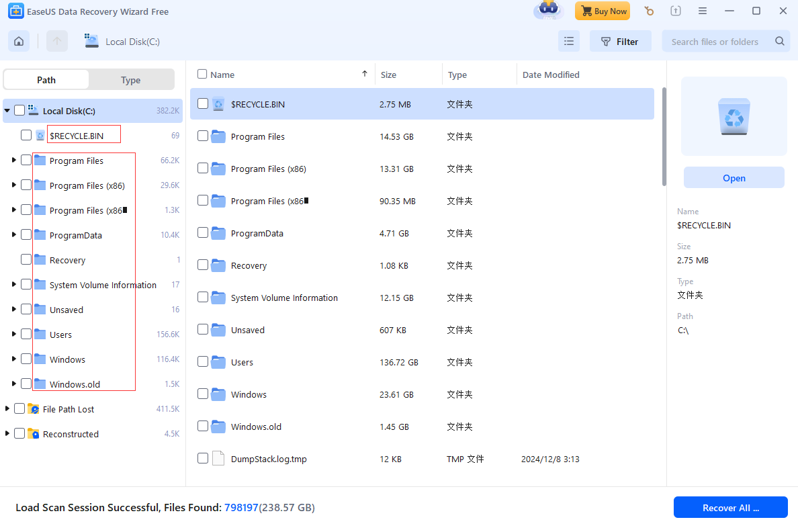Viewport: 798px width, 532px height.
Task: Switch to the Path tab
Action: (46, 80)
